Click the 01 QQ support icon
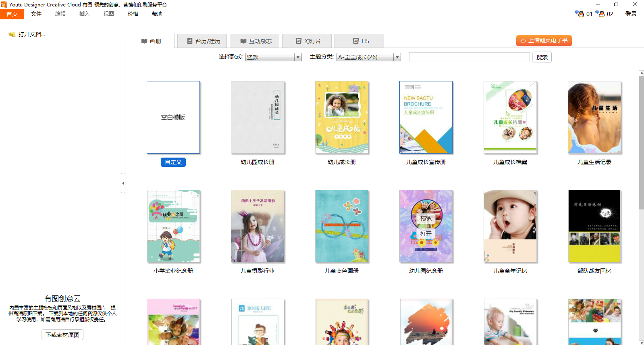Image resolution: width=644 pixels, height=345 pixels. tap(579, 14)
